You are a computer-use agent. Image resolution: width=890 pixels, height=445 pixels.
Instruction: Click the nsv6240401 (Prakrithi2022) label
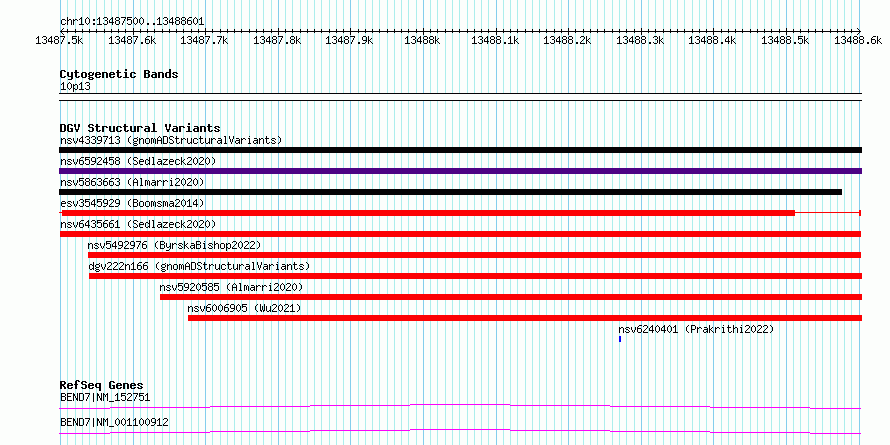tap(696, 329)
